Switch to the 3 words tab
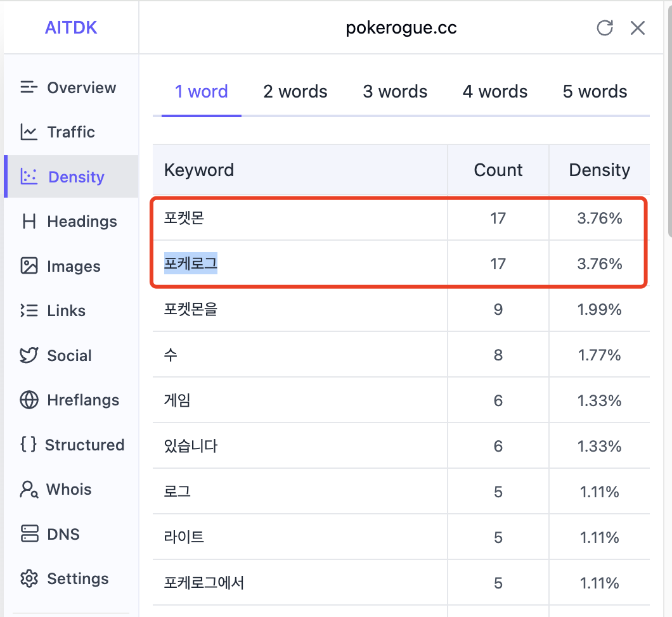672x617 pixels. [x=395, y=92]
